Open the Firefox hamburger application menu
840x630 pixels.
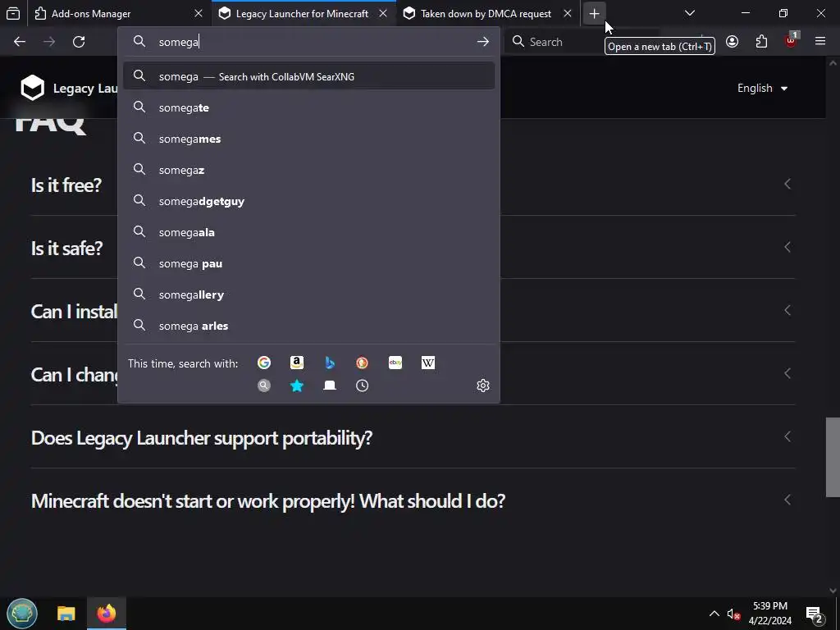[x=820, y=42]
